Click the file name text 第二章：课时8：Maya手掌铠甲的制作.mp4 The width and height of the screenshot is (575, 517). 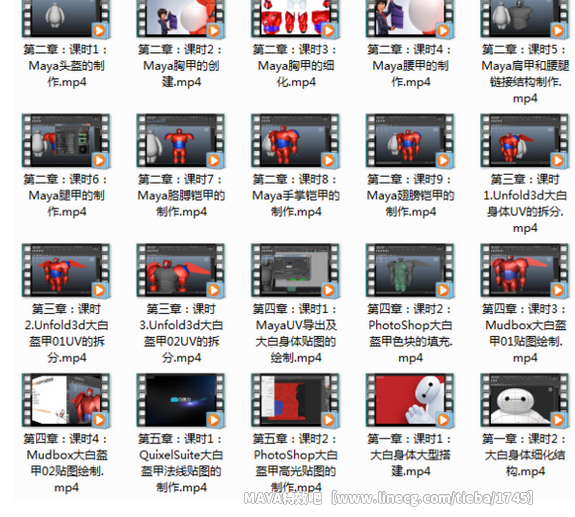click(295, 195)
